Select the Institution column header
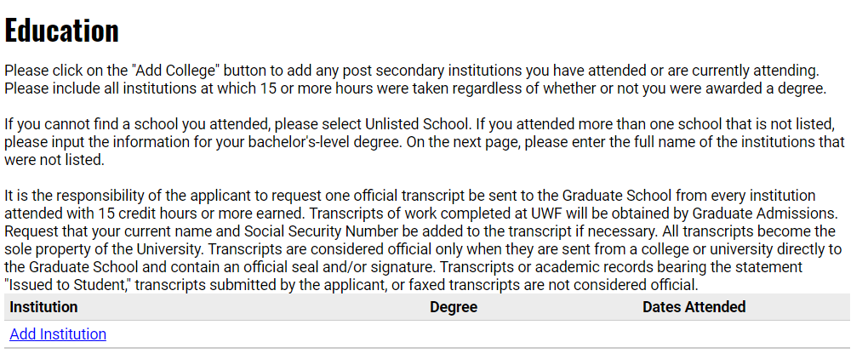 (x=43, y=307)
